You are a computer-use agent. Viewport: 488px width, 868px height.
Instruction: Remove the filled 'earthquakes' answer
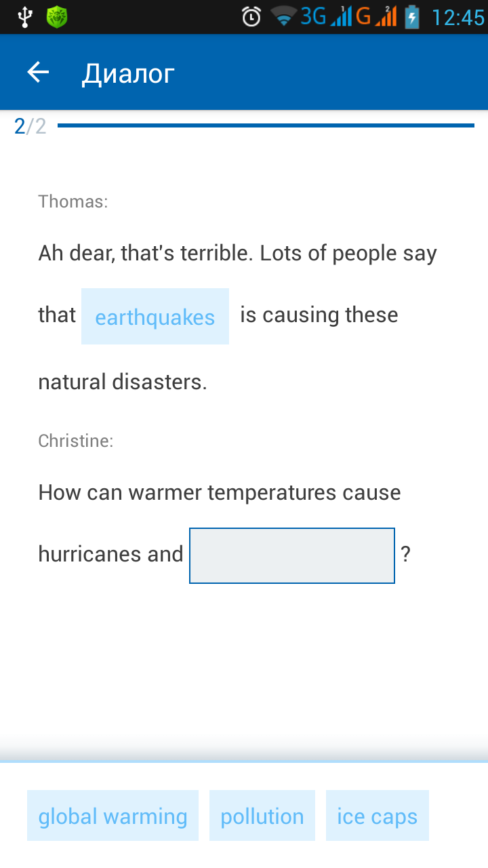click(155, 317)
